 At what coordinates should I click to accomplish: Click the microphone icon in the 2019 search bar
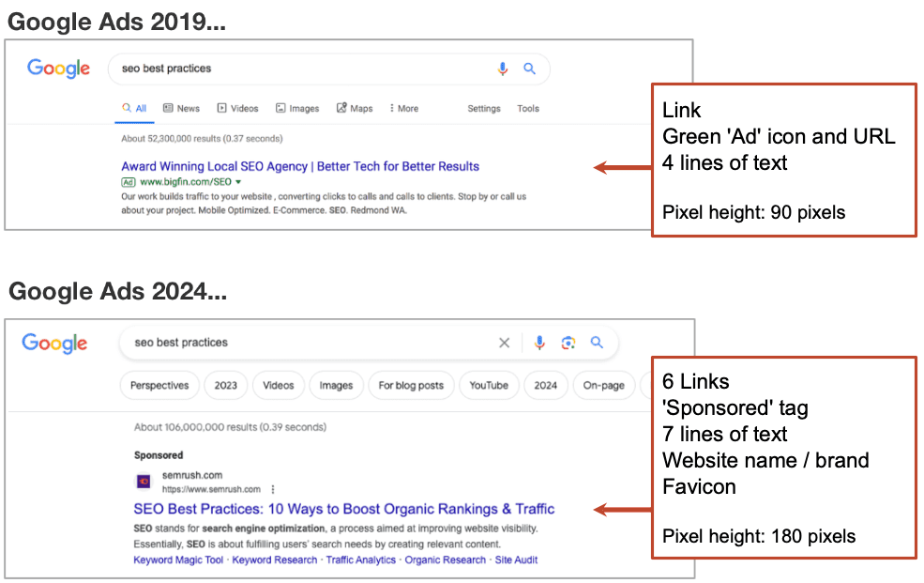pos(502,69)
